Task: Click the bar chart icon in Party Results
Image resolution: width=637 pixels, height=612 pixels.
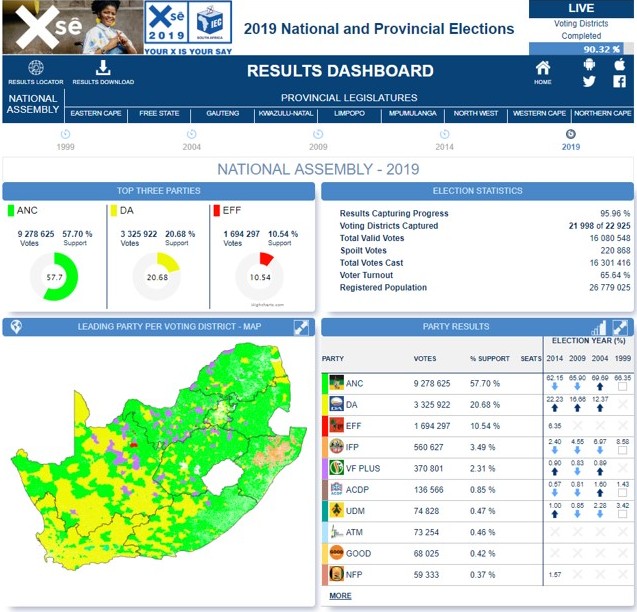Action: tap(599, 328)
